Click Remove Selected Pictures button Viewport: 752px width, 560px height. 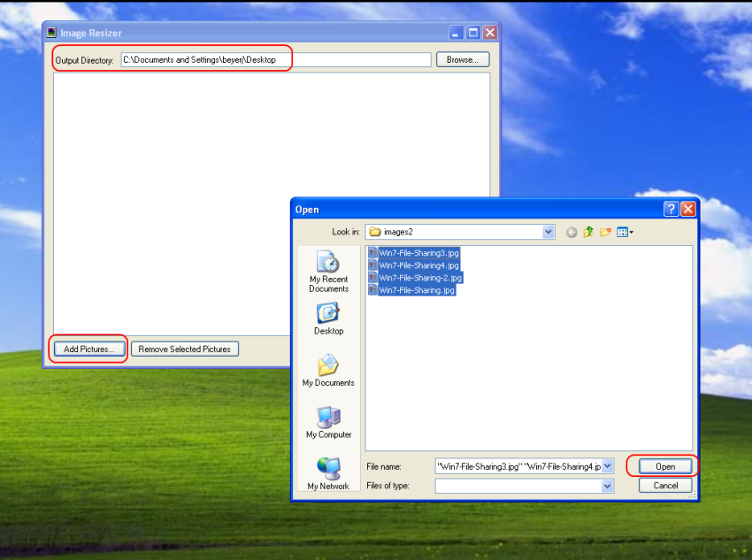pyautogui.click(x=185, y=349)
